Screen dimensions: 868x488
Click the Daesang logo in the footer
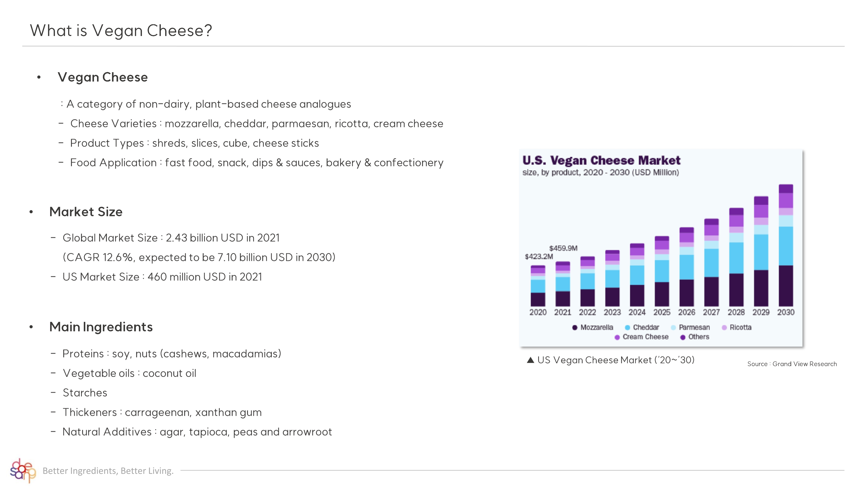pyautogui.click(x=23, y=470)
